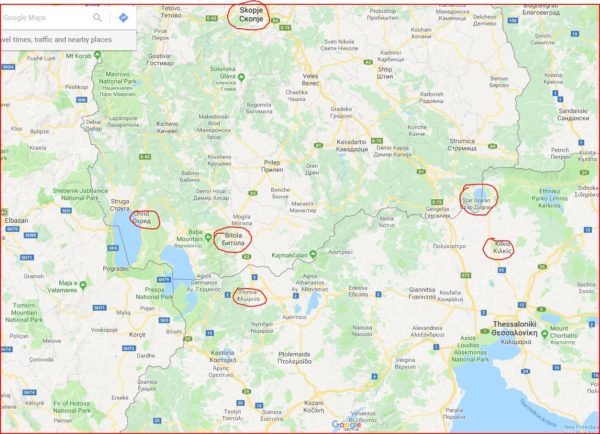Select the Thessaloniki city label

point(514,328)
